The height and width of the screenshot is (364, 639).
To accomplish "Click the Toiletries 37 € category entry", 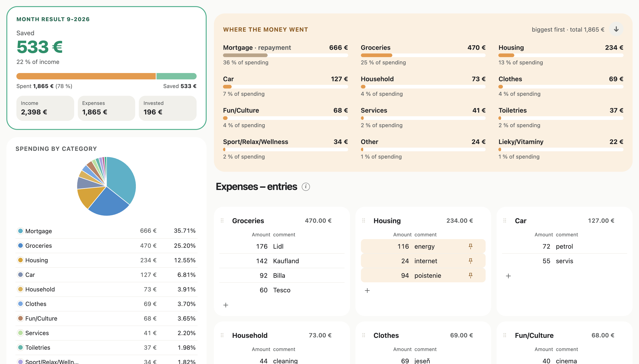I will coord(561,117).
